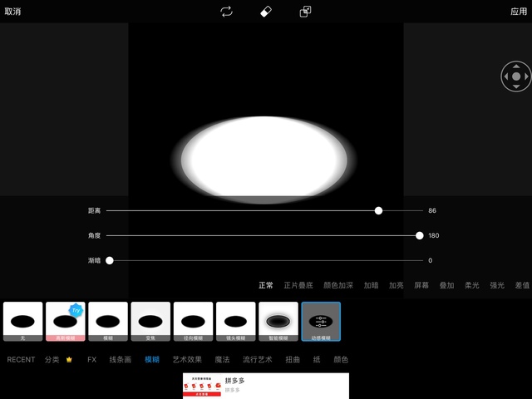
Task: Tap the overlapping squares compare icon
Action: pyautogui.click(x=306, y=12)
